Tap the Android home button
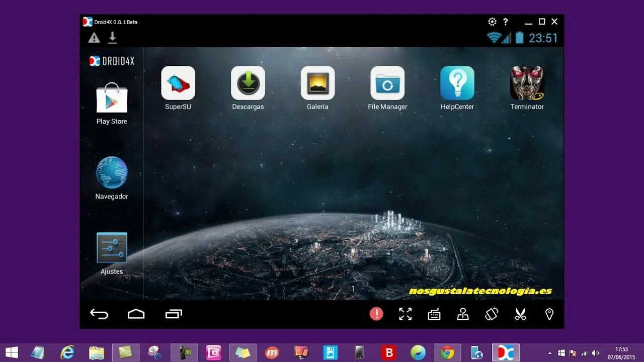Image resolution: width=644 pixels, height=362 pixels. coord(136,314)
